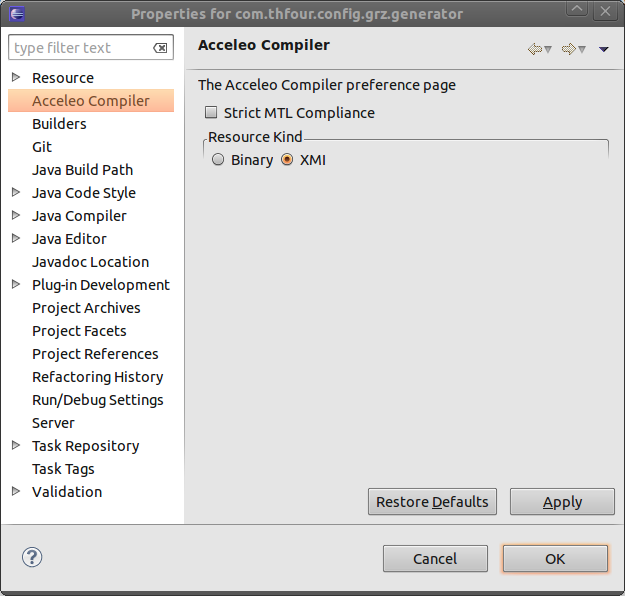Expand the Plug-in Development node

[x=16, y=285]
